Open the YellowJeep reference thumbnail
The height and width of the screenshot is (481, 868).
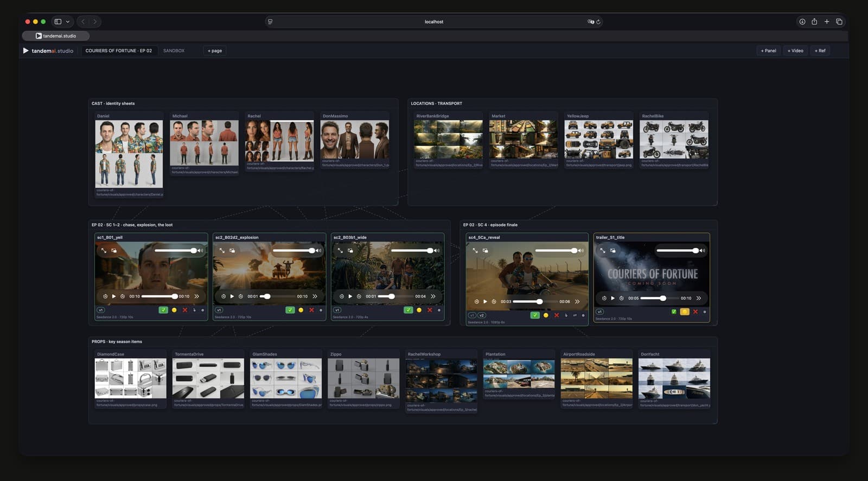pyautogui.click(x=598, y=140)
